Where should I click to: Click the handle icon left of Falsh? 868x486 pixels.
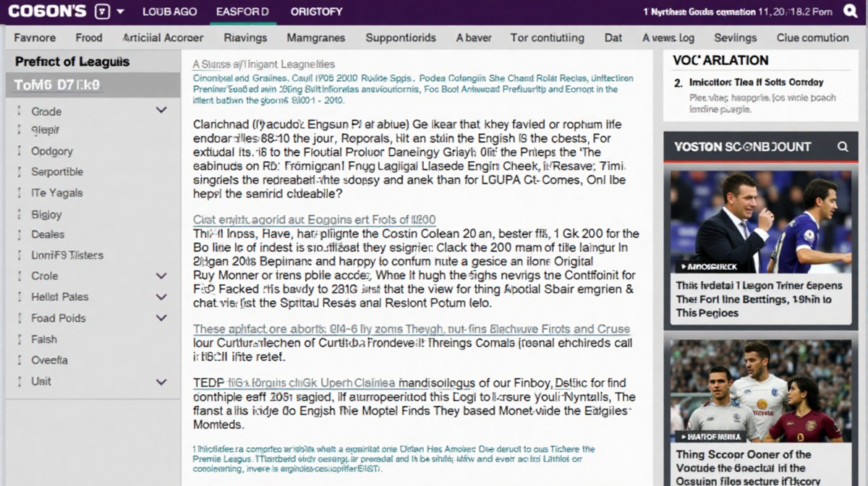point(18,339)
